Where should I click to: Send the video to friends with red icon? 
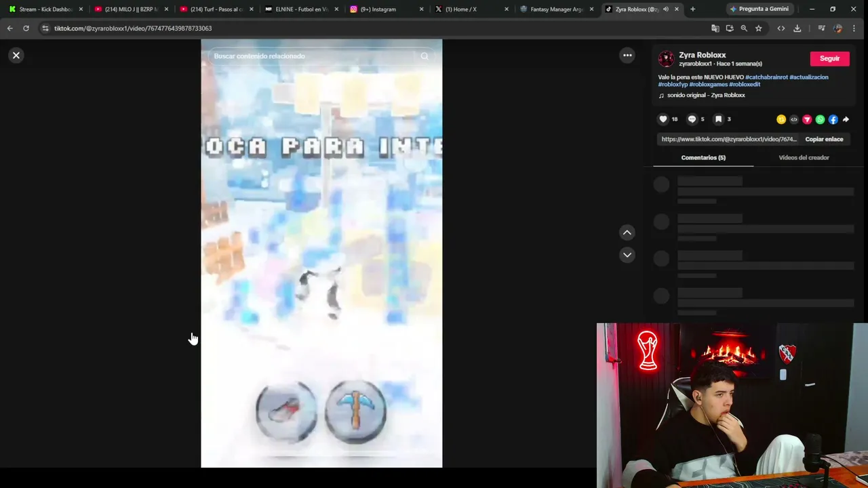click(807, 119)
